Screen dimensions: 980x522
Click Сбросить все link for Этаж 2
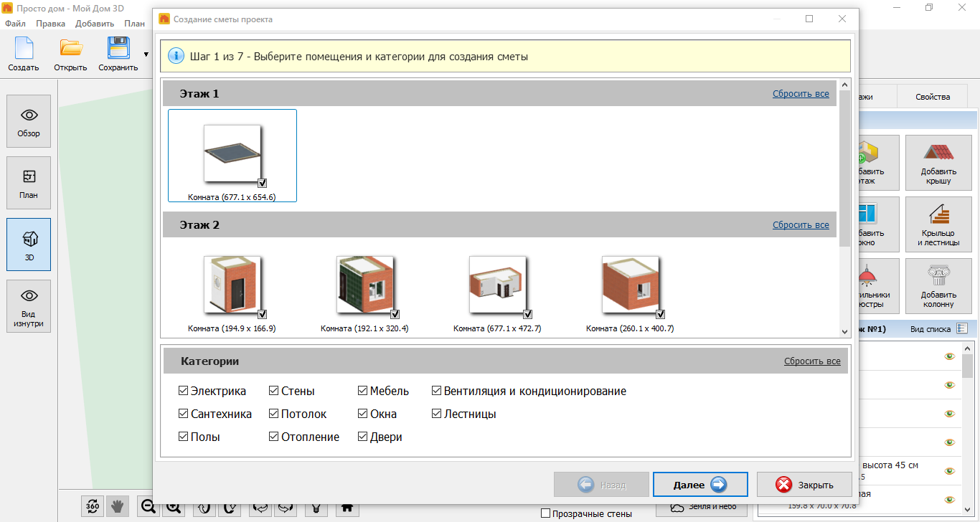coord(801,225)
